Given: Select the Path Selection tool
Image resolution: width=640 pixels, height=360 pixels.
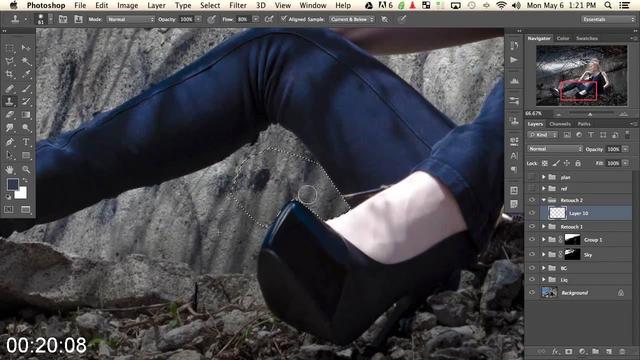Looking at the screenshot, I should [9, 156].
